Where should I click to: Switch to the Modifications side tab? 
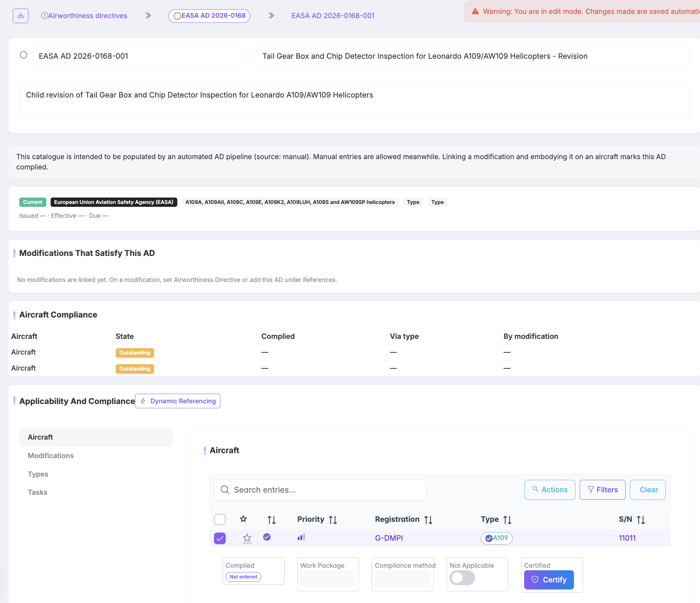[x=51, y=456]
